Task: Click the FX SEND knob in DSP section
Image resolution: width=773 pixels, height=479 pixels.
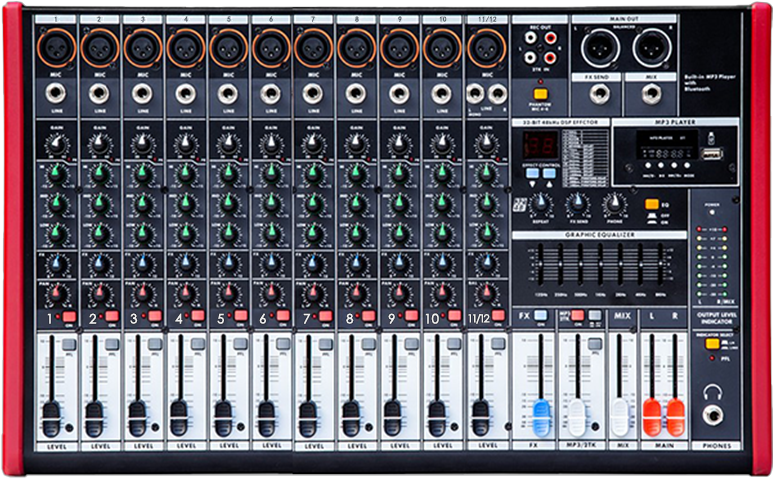Action: coord(577,204)
